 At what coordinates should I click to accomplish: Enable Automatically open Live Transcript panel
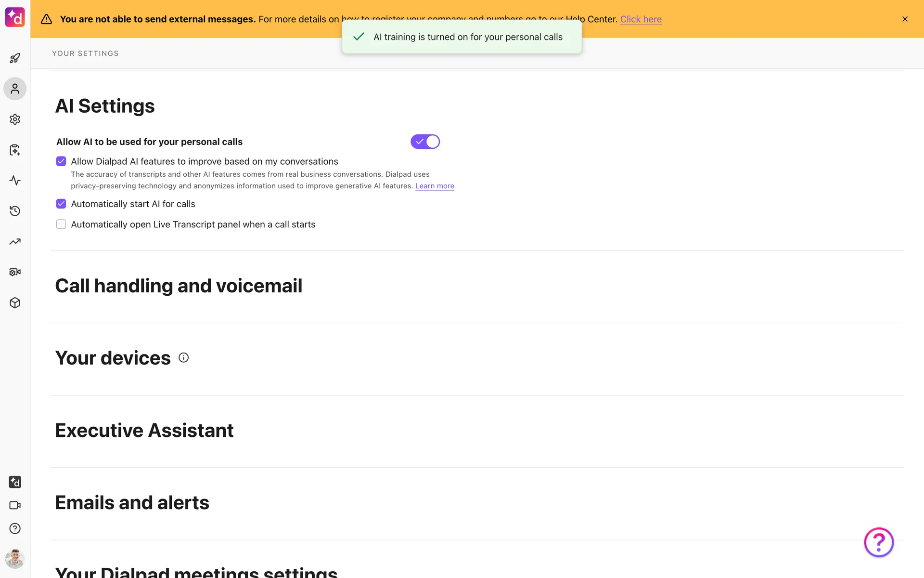click(x=61, y=224)
